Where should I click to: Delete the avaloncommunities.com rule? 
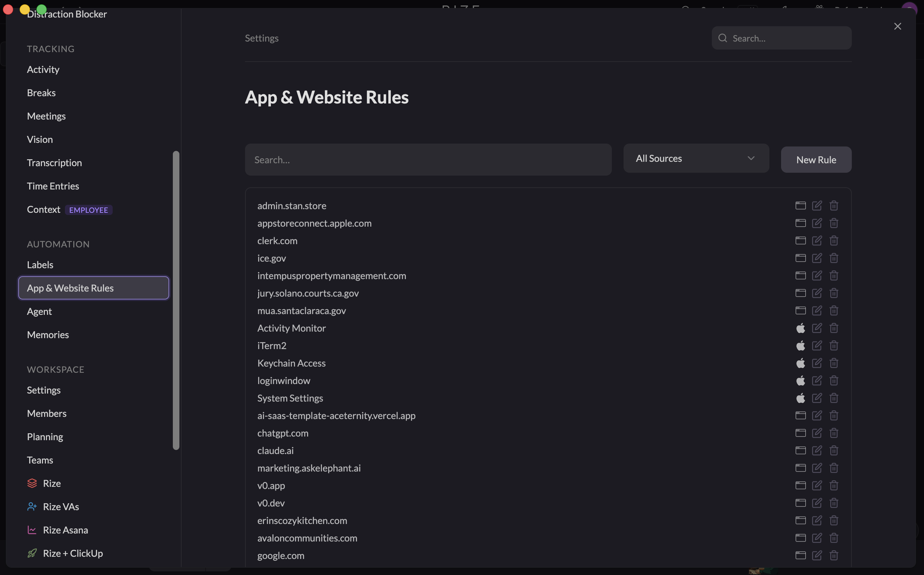pyautogui.click(x=834, y=538)
